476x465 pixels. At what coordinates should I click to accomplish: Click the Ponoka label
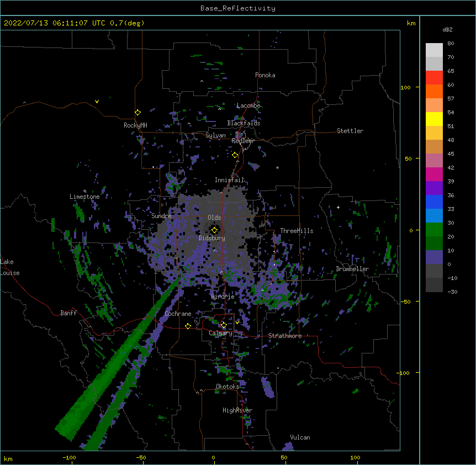tap(265, 75)
